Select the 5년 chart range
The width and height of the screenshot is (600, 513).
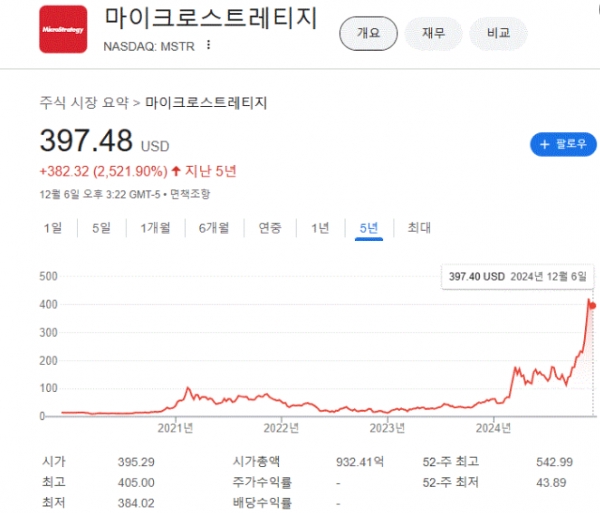click(x=369, y=228)
